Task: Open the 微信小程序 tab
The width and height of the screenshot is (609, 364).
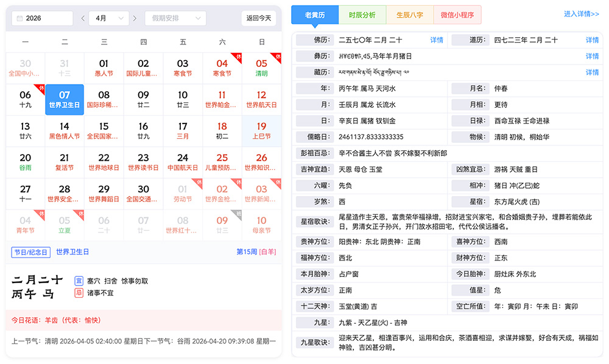Action: pos(457,15)
